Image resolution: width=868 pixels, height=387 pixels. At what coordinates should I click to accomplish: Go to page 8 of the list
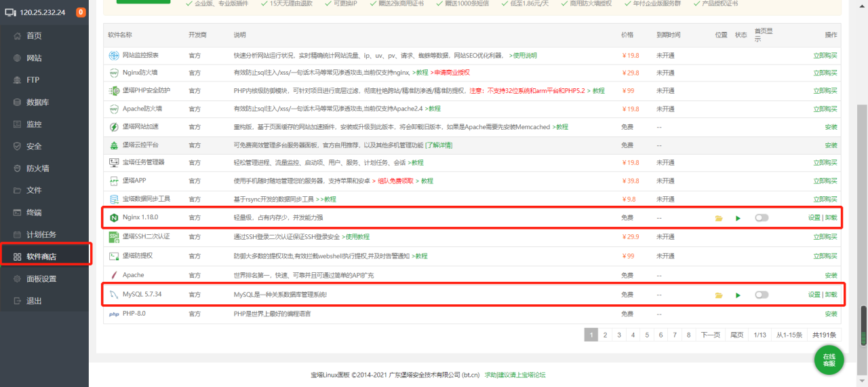pyautogui.click(x=688, y=335)
